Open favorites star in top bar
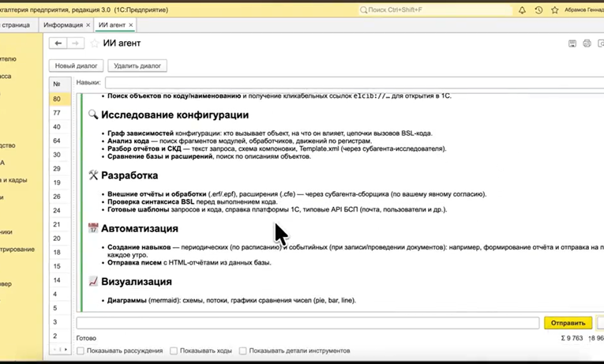The image size is (604, 364). (555, 10)
